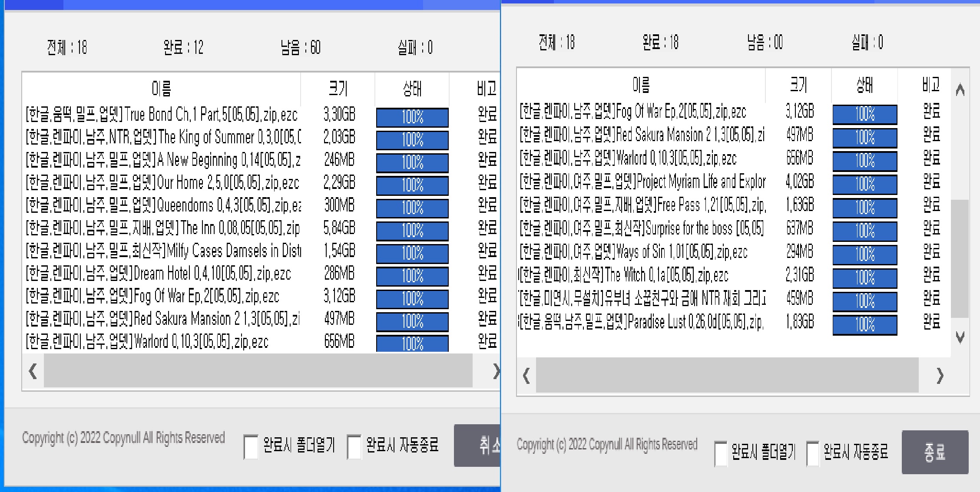This screenshot has width=980, height=492.
Task: Sort by 크기 column in right list
Action: click(798, 85)
